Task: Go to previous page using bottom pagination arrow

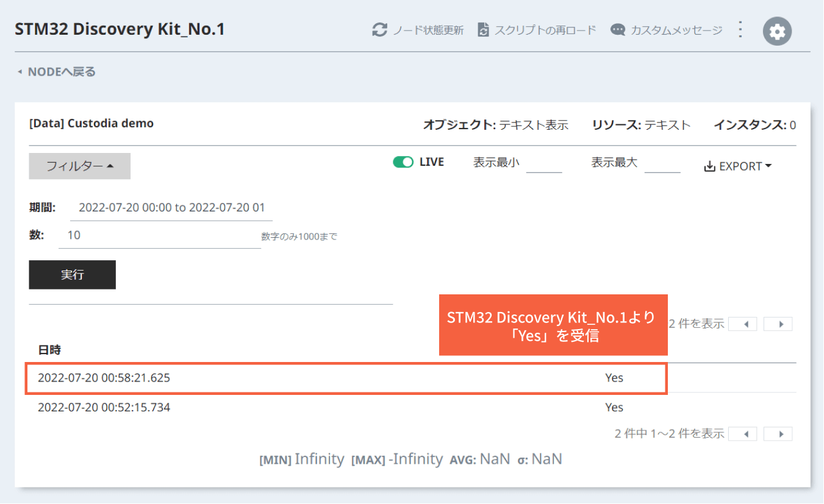Action: coord(743,433)
